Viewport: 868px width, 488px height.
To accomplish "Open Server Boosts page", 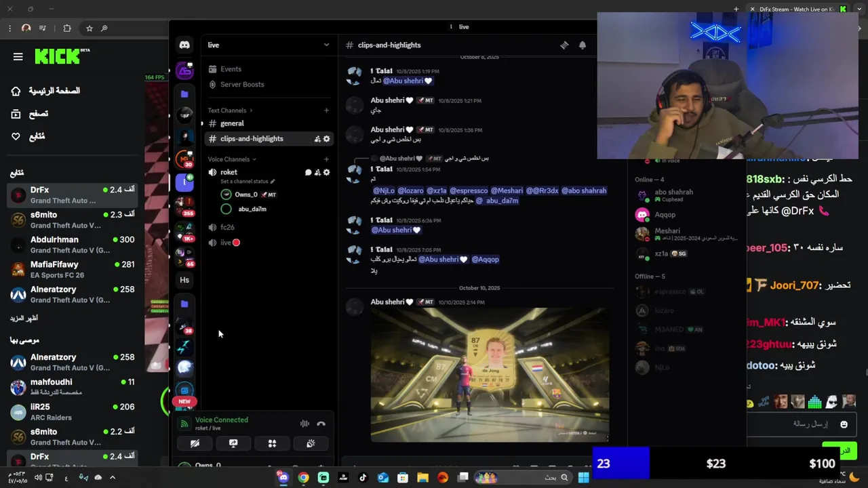I will pyautogui.click(x=268, y=85).
